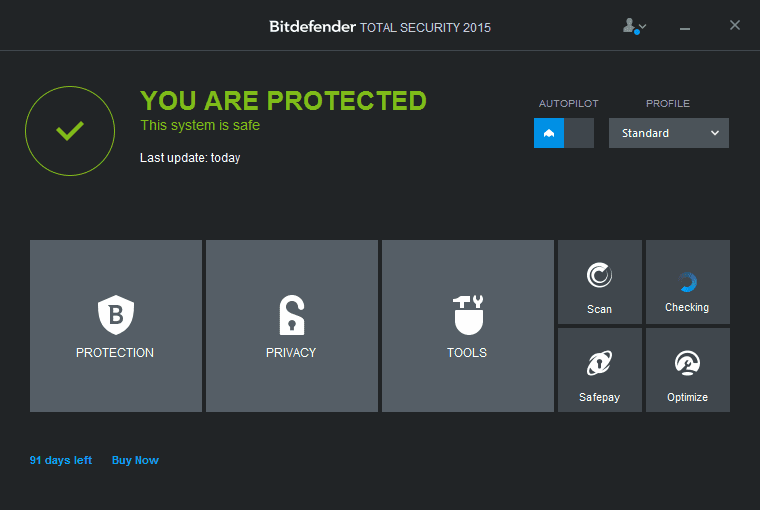
Task: Switch Autopilot off using the gray half
Action: (x=579, y=133)
